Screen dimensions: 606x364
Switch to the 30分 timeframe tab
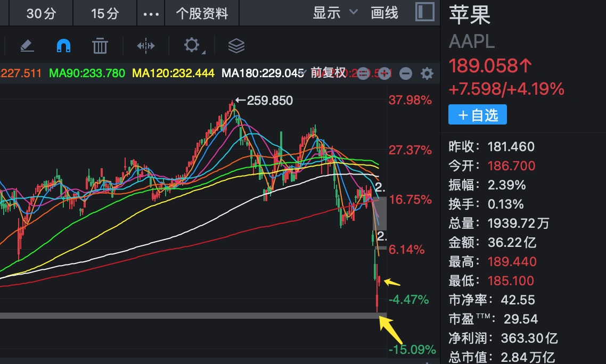(42, 13)
